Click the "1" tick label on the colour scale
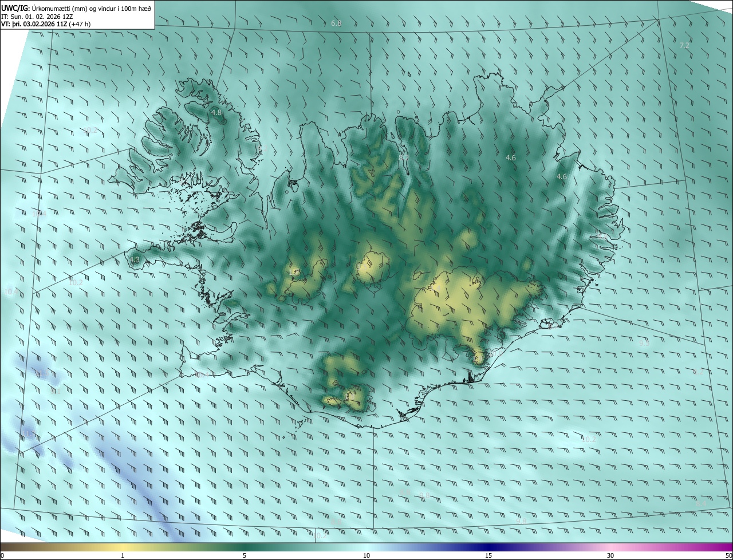The width and height of the screenshot is (733, 560). click(x=123, y=555)
